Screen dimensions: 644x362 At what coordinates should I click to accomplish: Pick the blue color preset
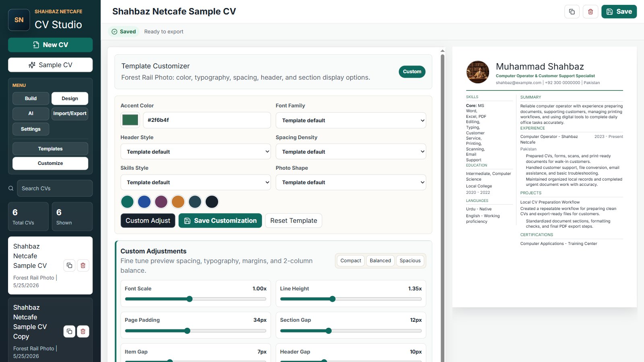tap(144, 202)
